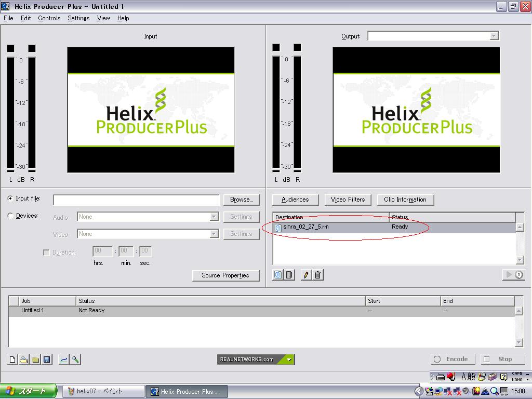532x399 pixels.
Task: Open the log viewer magnifier icon
Action: point(75,360)
